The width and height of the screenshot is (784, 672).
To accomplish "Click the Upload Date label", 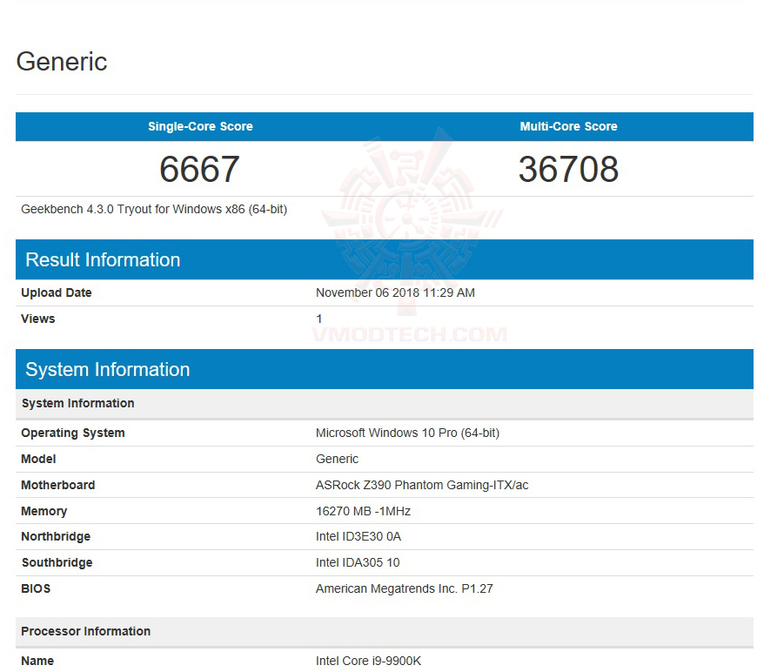I will tap(56, 292).
